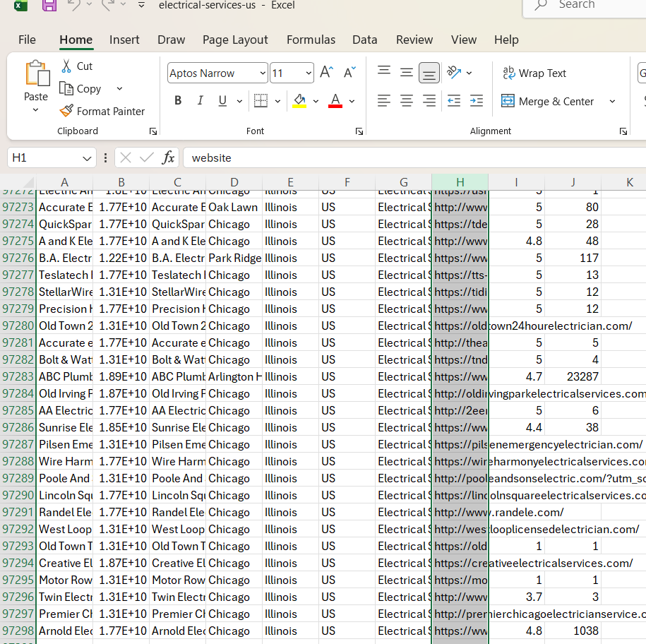Click Insert Function fx icon
This screenshot has height=644, width=646.
tap(168, 157)
